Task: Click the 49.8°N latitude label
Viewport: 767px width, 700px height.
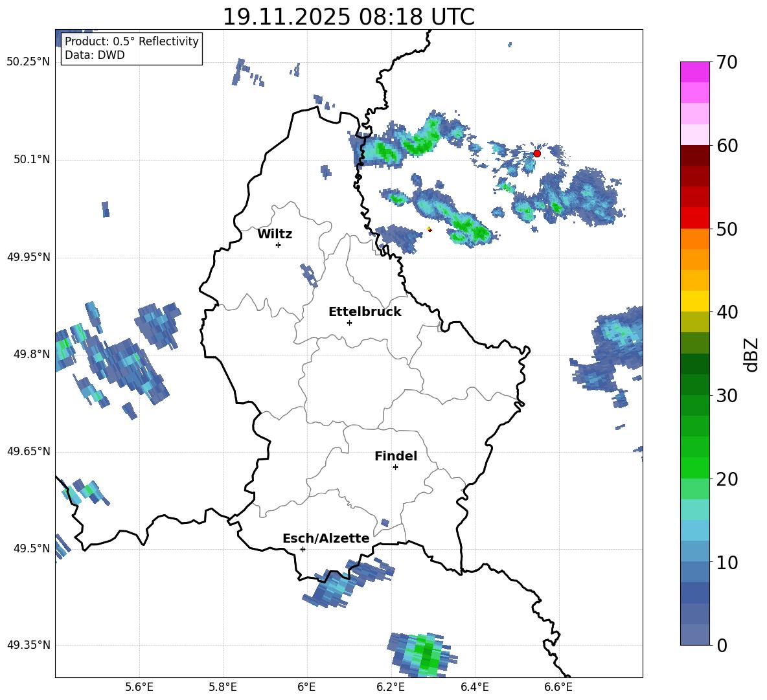Action: [32, 354]
